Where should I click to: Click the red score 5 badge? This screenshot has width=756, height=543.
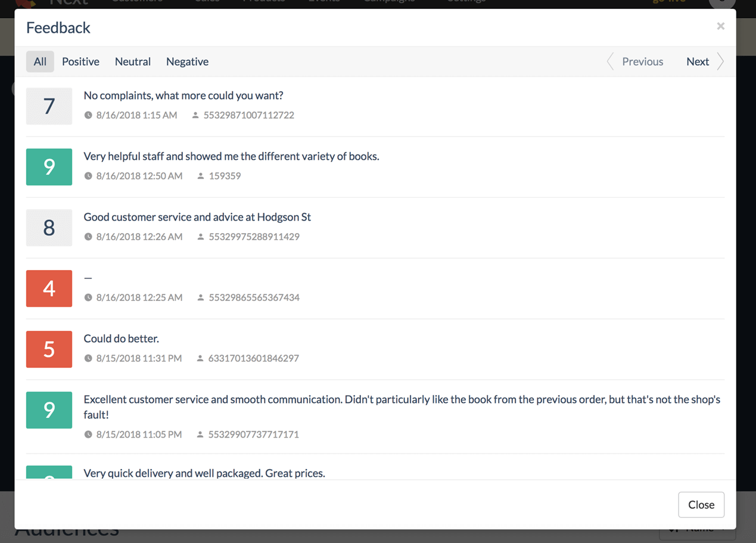(x=49, y=349)
